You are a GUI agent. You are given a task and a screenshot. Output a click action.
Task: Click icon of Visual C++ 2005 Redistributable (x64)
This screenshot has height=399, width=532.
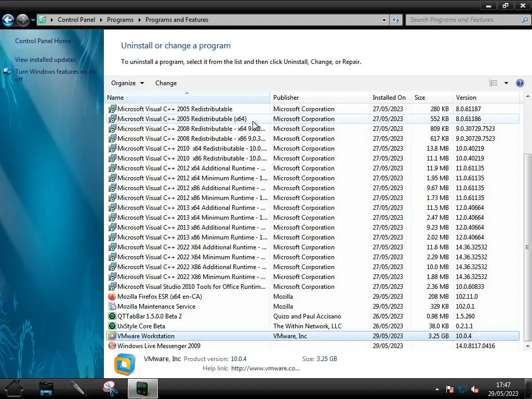[112, 119]
